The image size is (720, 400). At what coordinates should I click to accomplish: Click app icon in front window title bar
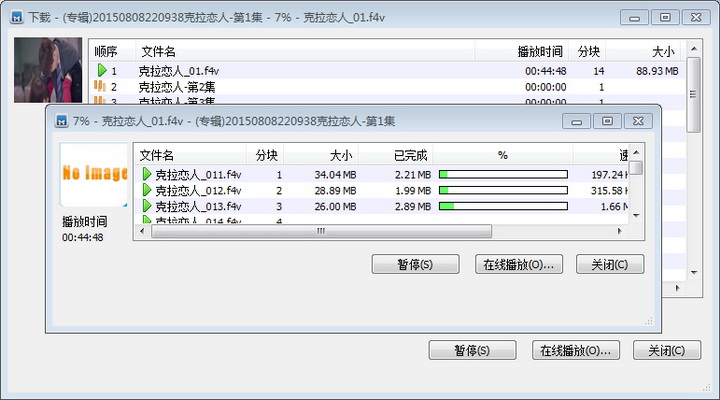[x=61, y=121]
